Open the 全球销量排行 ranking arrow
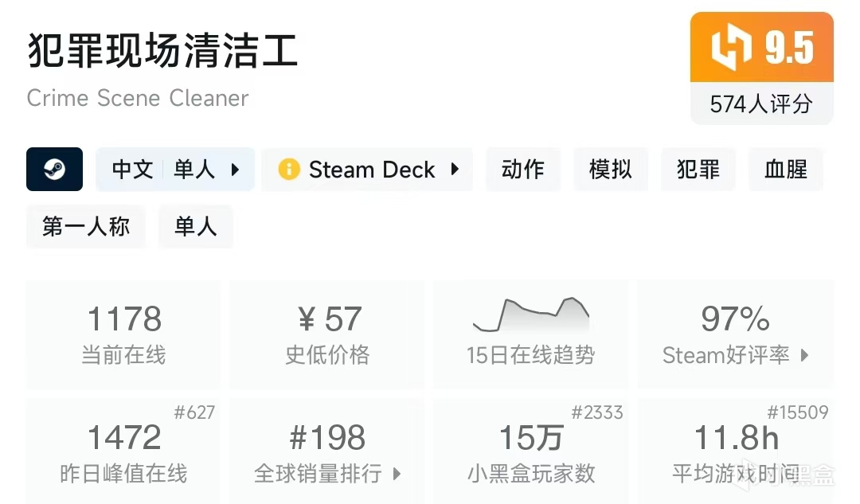This screenshot has width=860, height=504. (397, 475)
